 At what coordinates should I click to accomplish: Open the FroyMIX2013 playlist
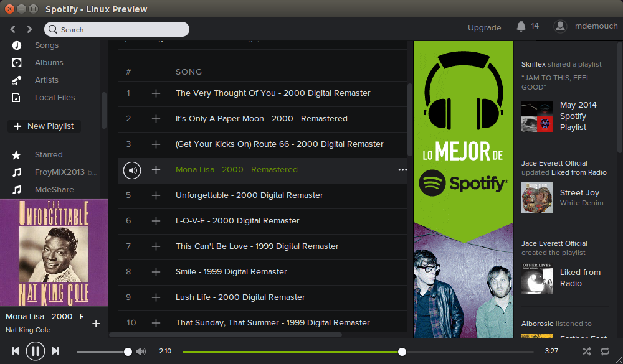(60, 172)
